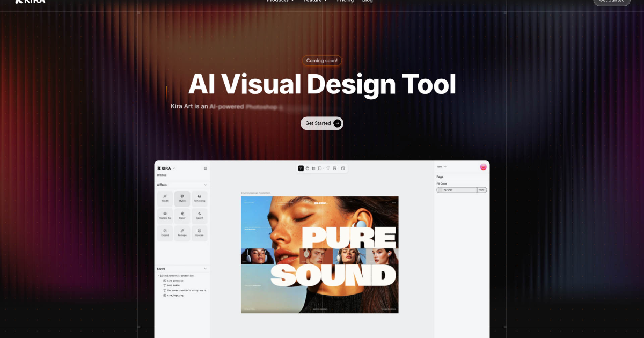
Task: Pick the Inpaint tool
Action: pyautogui.click(x=200, y=216)
